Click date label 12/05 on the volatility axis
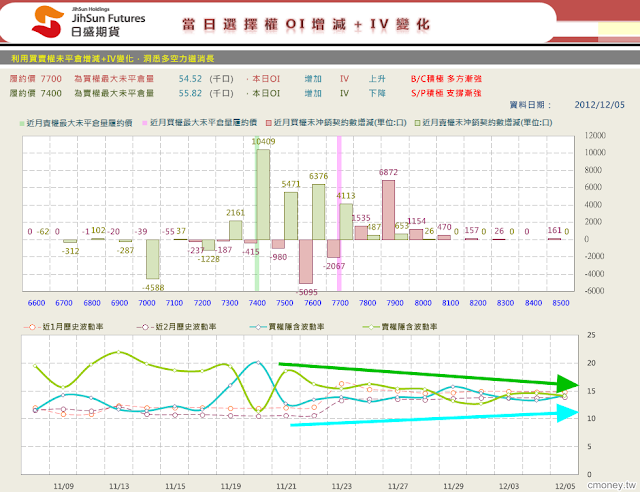Viewport: 640px width, 492px height. [x=565, y=486]
